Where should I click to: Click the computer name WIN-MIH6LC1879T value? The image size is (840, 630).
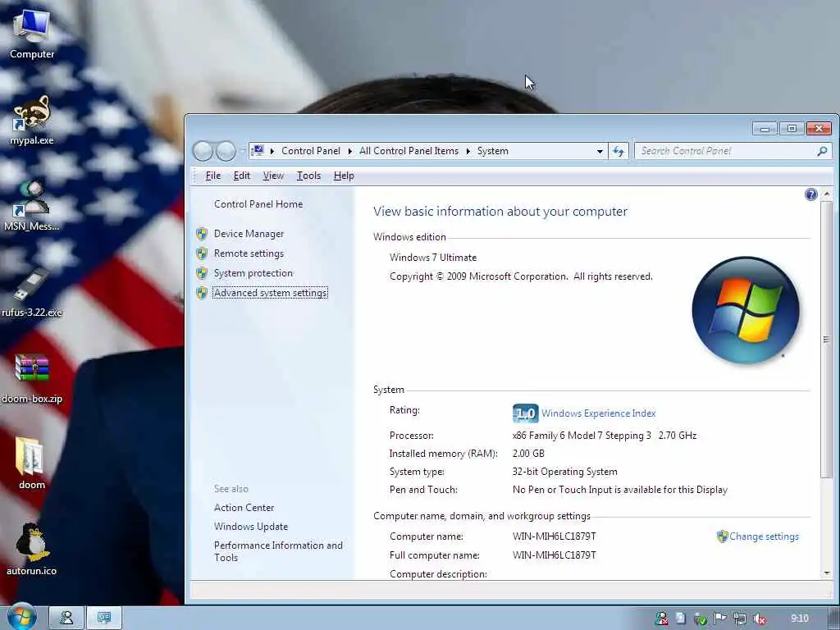pos(554,536)
